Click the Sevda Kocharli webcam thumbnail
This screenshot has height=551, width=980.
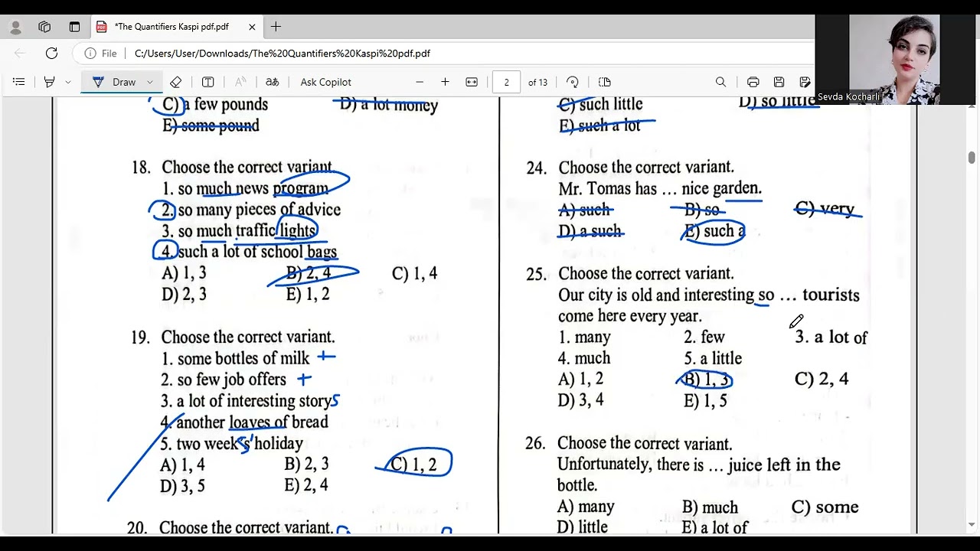coord(894,60)
